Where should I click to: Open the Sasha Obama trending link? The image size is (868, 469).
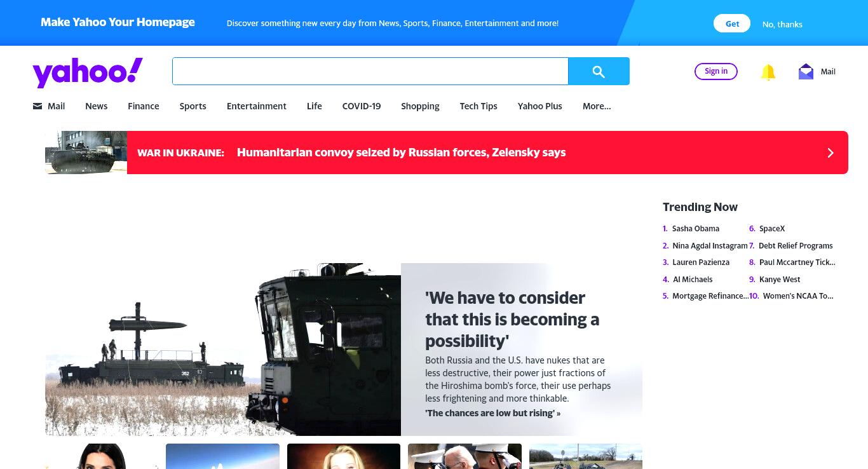pos(695,229)
